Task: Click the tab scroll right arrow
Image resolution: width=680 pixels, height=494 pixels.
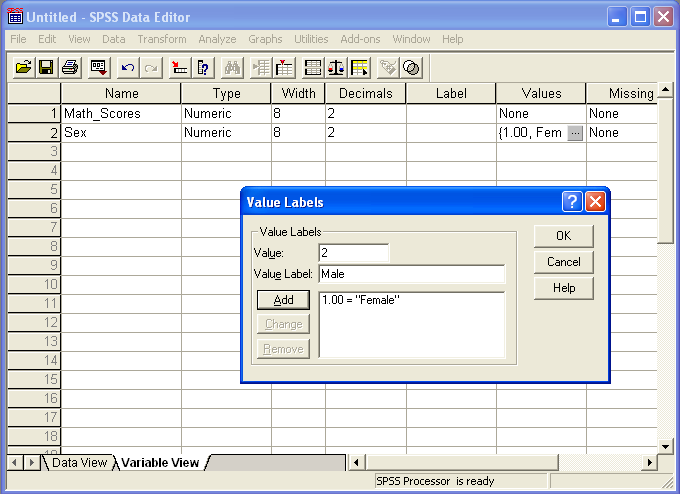Action: [x=31, y=462]
